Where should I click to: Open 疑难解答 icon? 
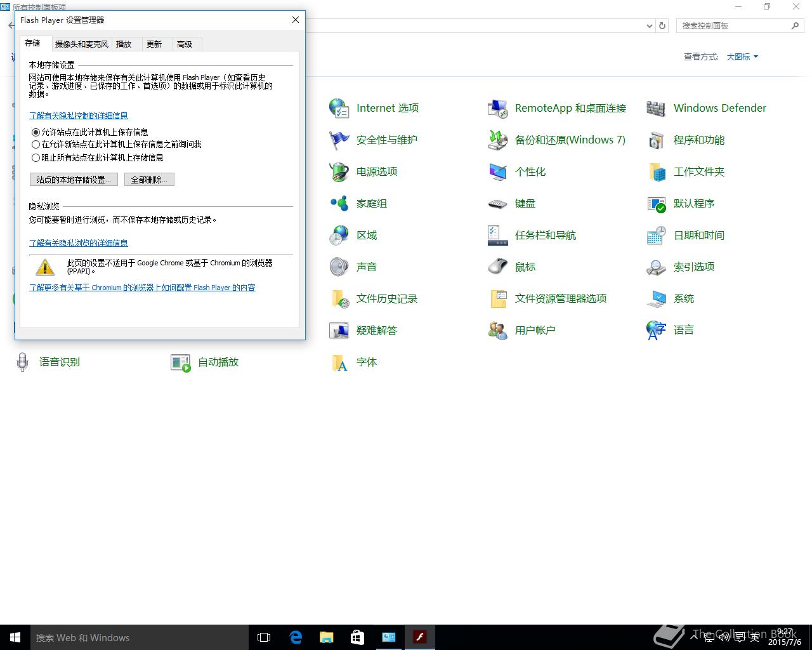339,330
